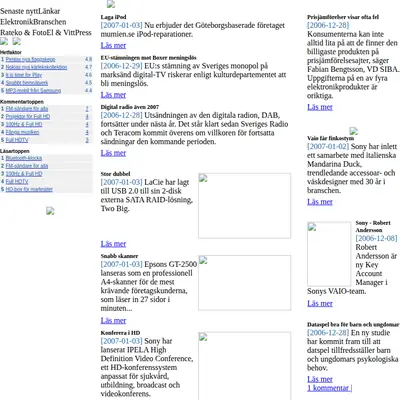Follow 'Läs mer' for Dataspel bra för barn
Screen dimensions: 400x400
[320, 379]
